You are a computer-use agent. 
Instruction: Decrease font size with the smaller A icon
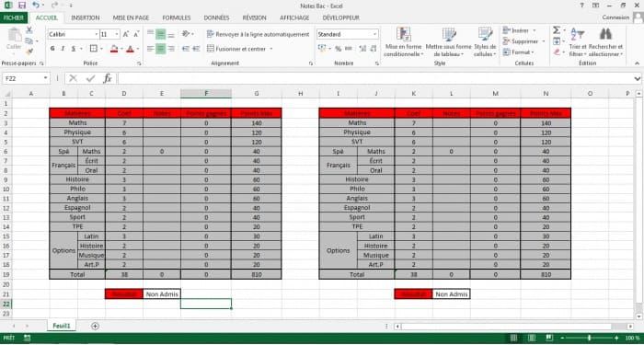pyautogui.click(x=136, y=34)
